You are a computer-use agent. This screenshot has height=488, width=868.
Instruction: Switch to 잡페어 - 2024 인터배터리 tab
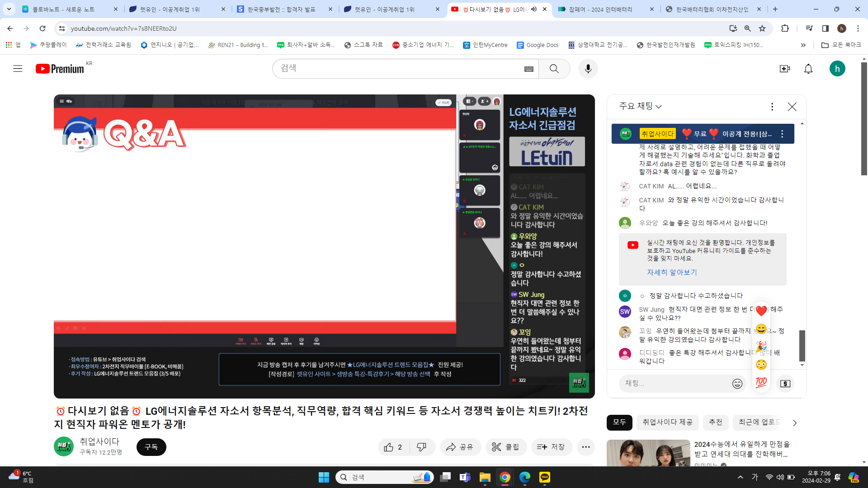[x=605, y=9]
